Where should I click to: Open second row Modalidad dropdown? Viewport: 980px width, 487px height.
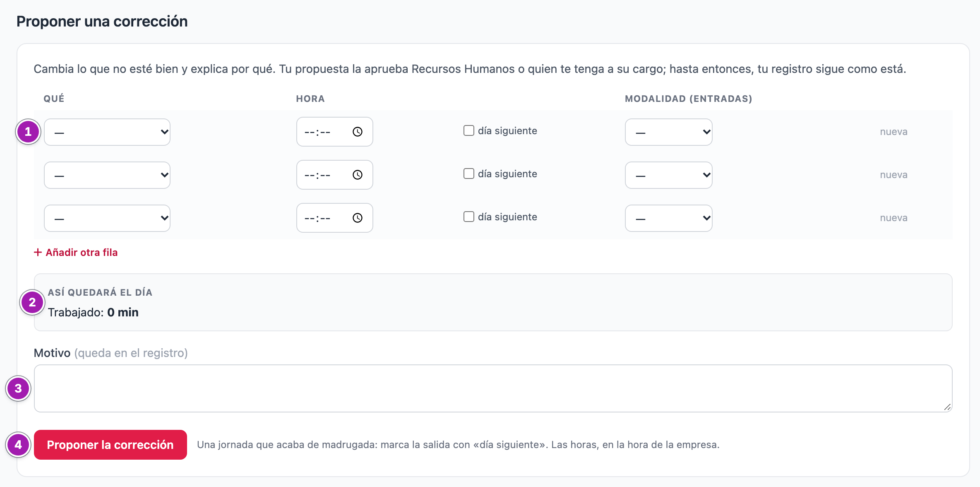pyautogui.click(x=668, y=175)
